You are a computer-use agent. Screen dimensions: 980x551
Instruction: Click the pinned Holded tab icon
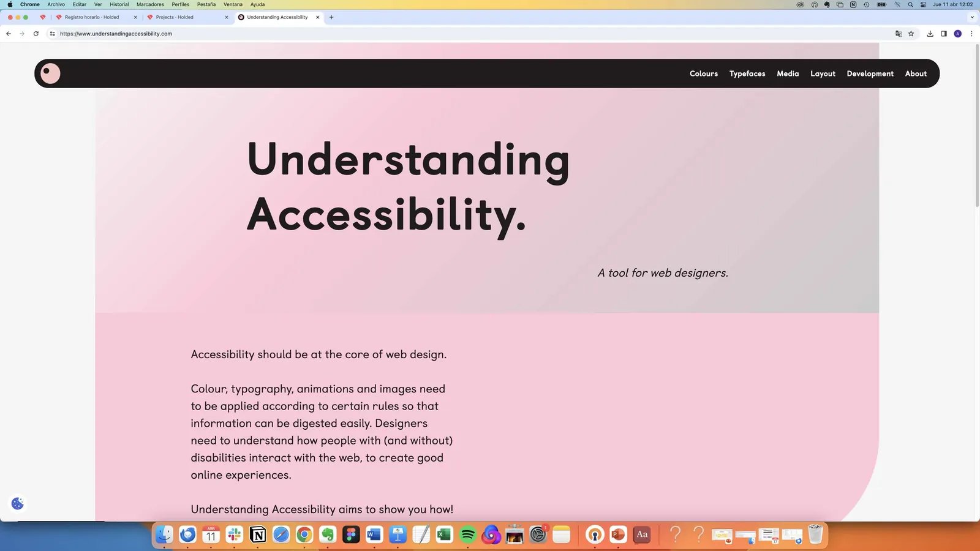click(x=43, y=17)
